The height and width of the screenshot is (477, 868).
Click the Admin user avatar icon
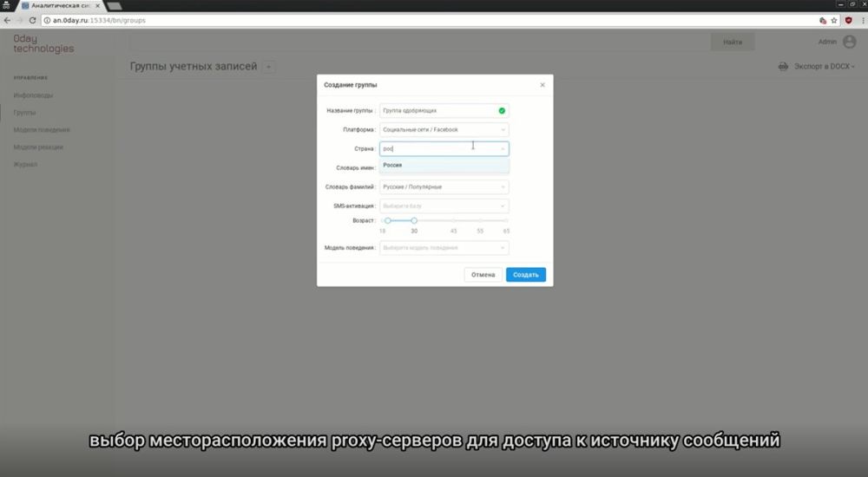pos(849,42)
